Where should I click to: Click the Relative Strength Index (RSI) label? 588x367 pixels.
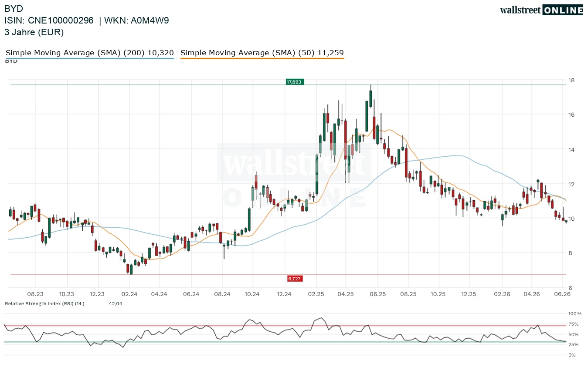[x=44, y=303]
